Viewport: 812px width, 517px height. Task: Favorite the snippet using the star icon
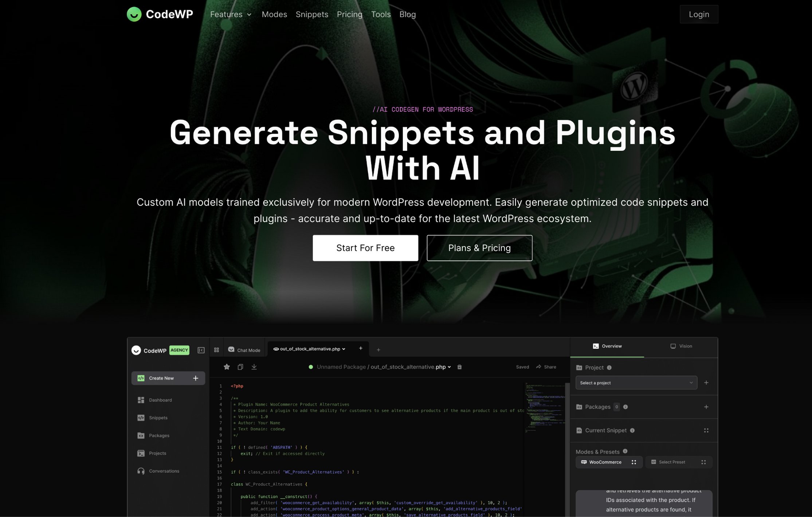point(227,367)
